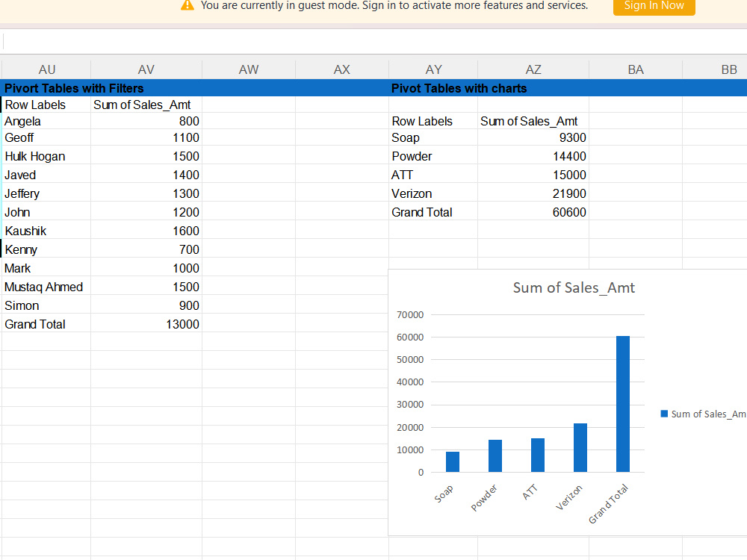Select column header AY
747x560 pixels.
433,69
